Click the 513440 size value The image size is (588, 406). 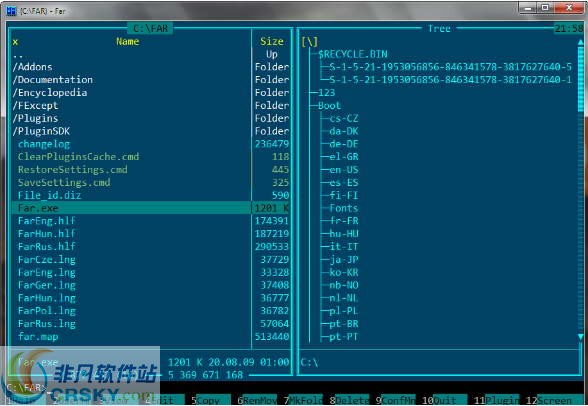(272, 336)
